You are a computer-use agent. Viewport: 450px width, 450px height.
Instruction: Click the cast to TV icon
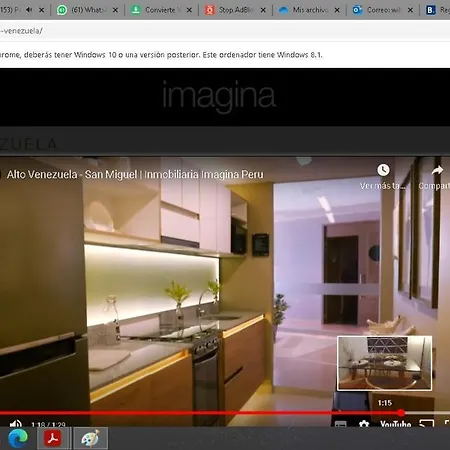pos(426,424)
